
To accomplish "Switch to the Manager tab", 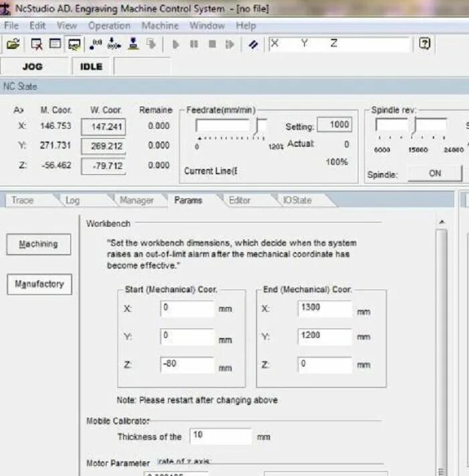I will pyautogui.click(x=139, y=200).
